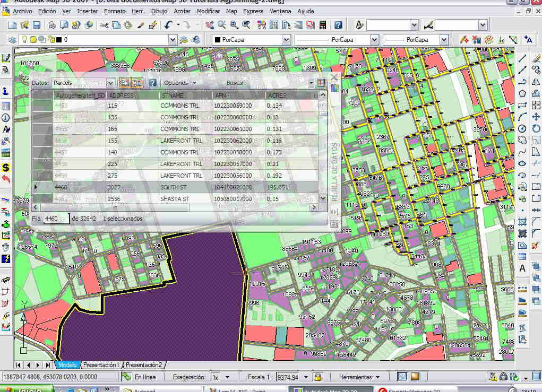Viewport: 542px width, 392px height.
Task: Click the Help question mark in toolbar
Action: pos(338,25)
